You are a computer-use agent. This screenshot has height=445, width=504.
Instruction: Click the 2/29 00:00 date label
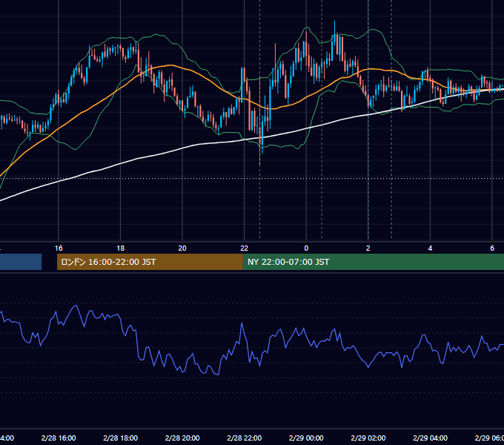tap(306, 438)
